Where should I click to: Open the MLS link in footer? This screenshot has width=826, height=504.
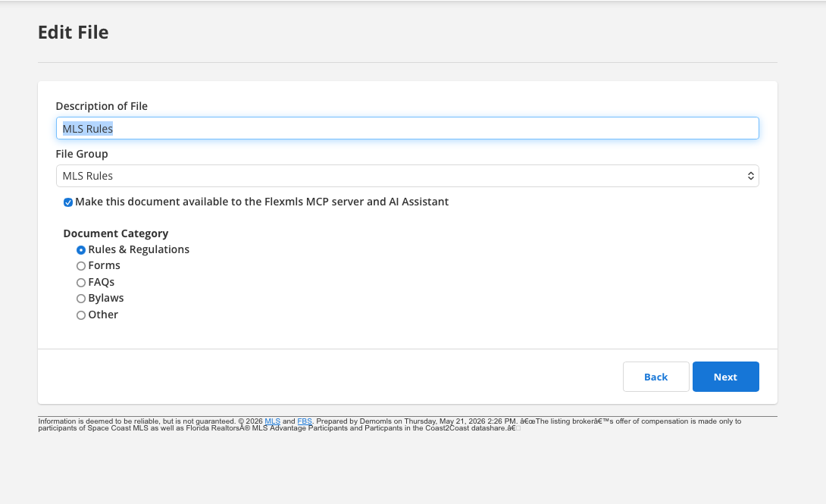(x=272, y=421)
